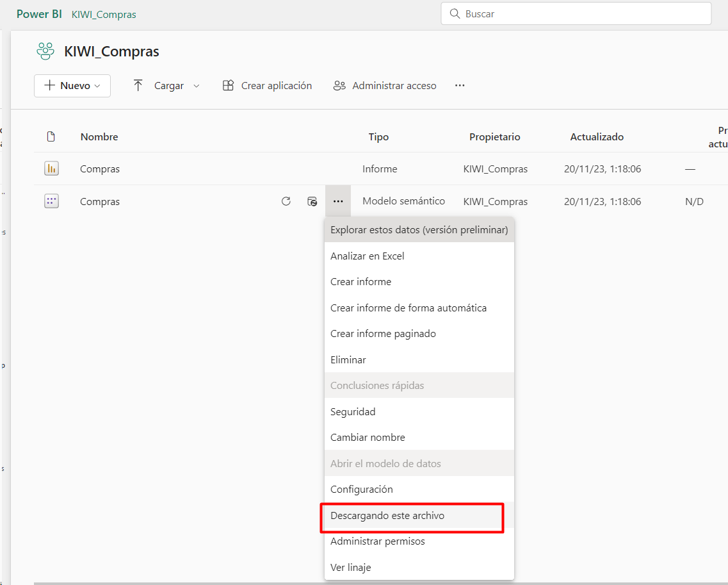Click the Power BI home link

39,14
